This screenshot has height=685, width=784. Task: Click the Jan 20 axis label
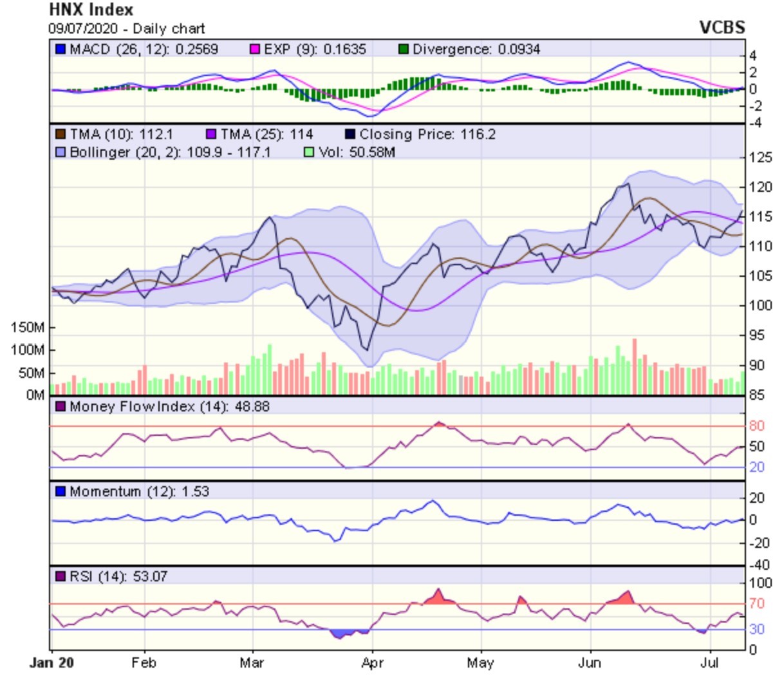pyautogui.click(x=51, y=663)
